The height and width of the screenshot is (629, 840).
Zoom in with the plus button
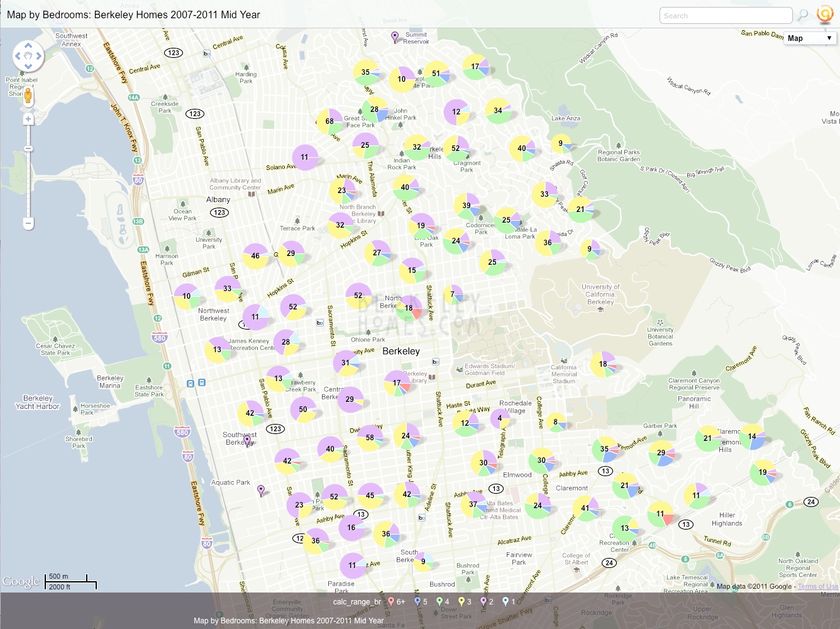[x=28, y=119]
